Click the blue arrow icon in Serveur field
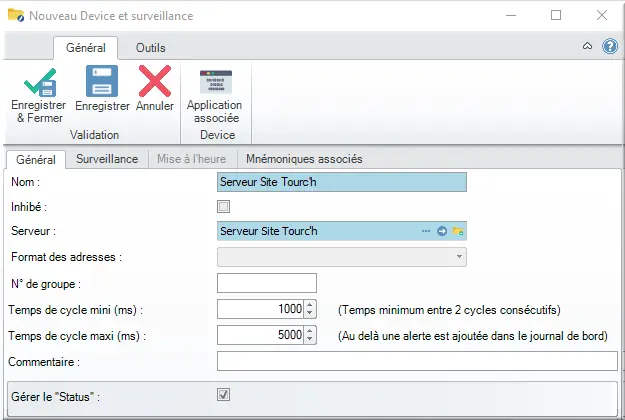 click(x=442, y=231)
